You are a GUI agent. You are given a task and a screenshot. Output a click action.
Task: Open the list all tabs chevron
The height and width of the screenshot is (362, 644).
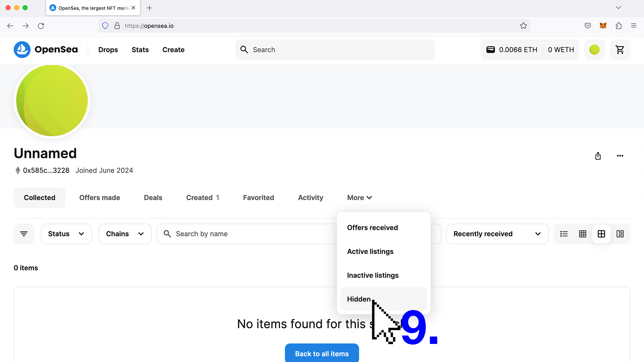point(618,8)
